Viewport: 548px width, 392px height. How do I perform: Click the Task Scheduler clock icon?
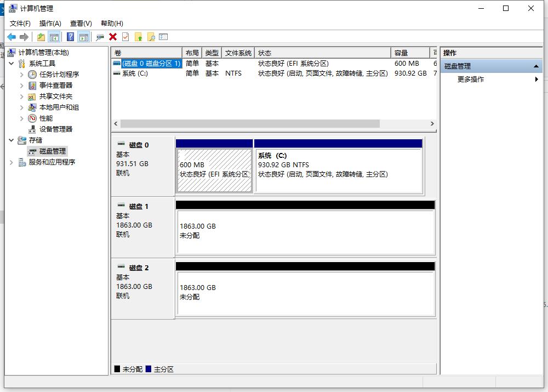pos(32,74)
